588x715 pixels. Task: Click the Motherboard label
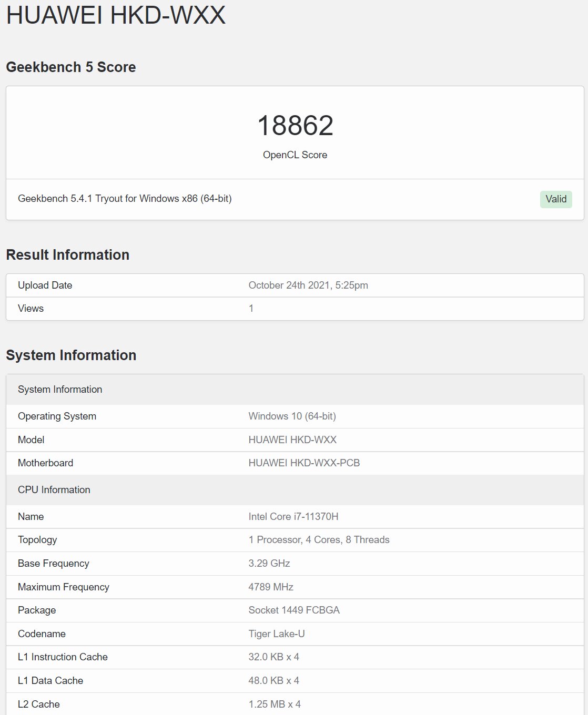(x=45, y=463)
